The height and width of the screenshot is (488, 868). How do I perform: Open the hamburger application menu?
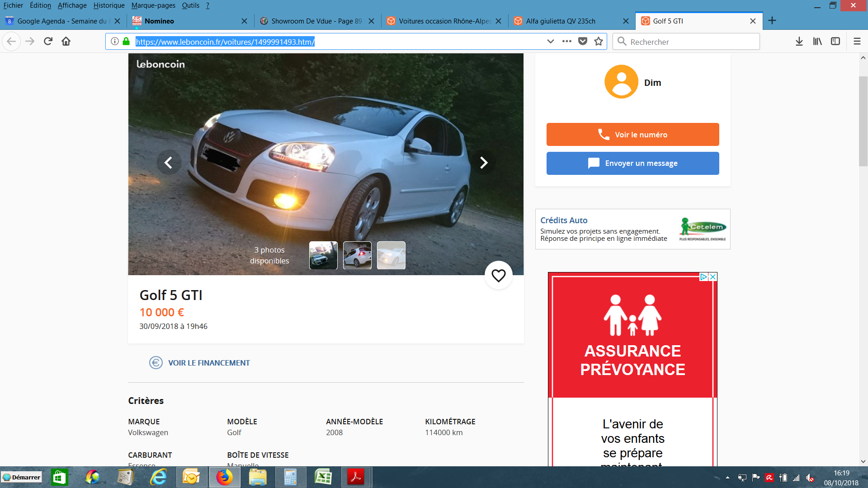(857, 41)
